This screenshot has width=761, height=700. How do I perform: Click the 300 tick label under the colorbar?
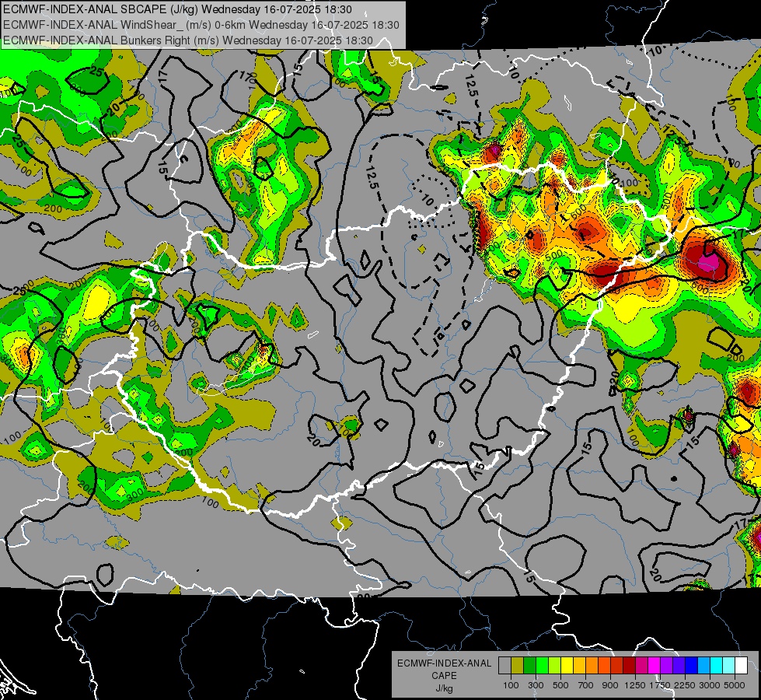click(x=536, y=685)
